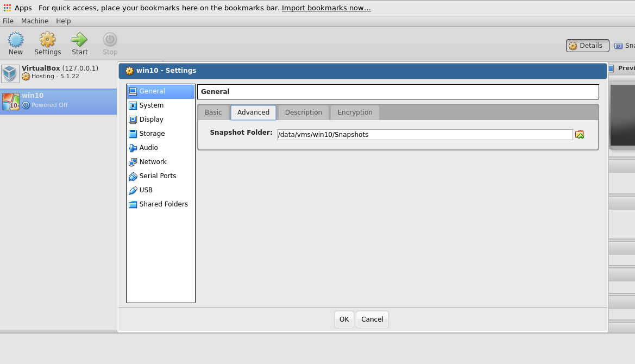Open the Display settings category
635x364 pixels.
click(x=161, y=120)
